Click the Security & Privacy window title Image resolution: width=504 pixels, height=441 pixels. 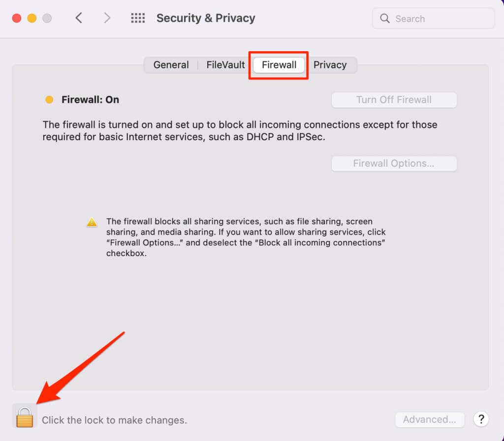click(x=206, y=18)
